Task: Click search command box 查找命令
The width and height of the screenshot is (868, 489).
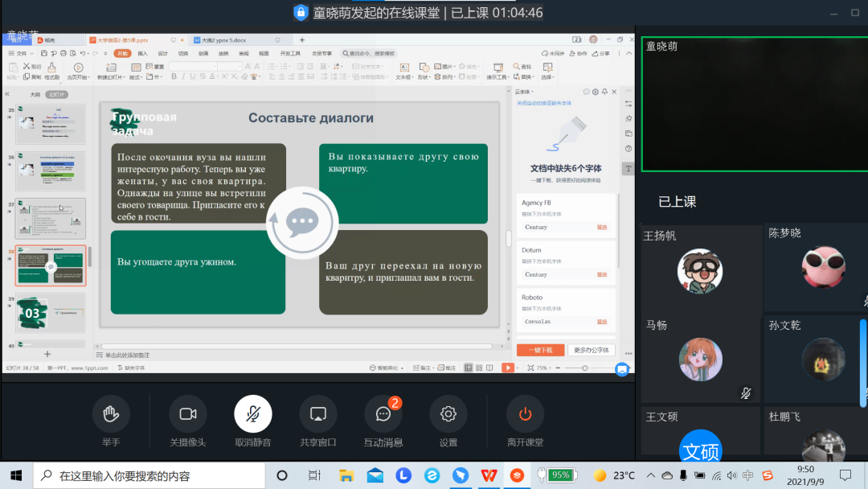Action: (x=369, y=54)
